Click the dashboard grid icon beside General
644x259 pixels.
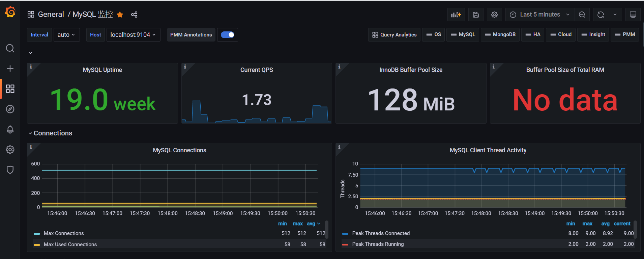[x=31, y=15]
